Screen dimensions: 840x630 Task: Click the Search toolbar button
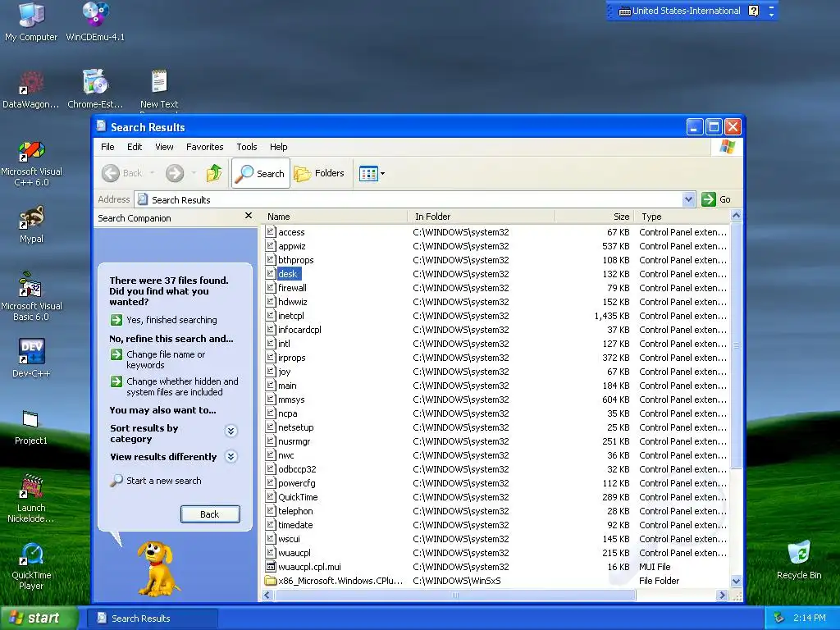pos(261,173)
